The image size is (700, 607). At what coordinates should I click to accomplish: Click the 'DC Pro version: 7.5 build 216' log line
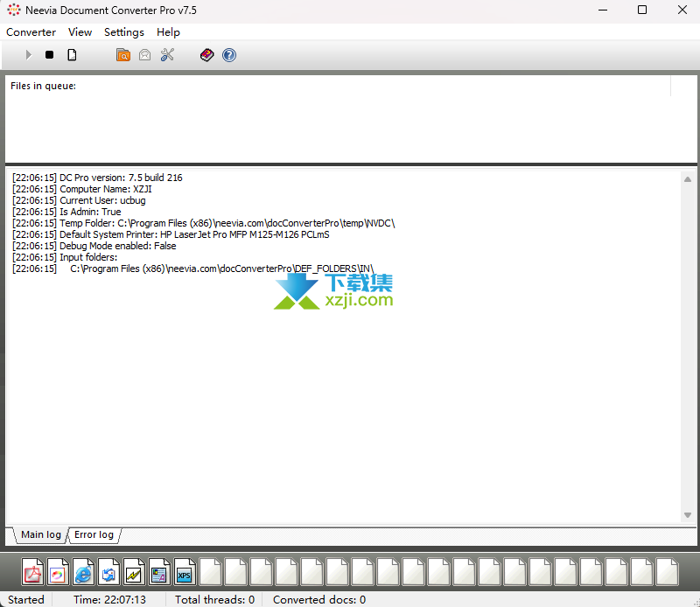pyautogui.click(x=97, y=178)
